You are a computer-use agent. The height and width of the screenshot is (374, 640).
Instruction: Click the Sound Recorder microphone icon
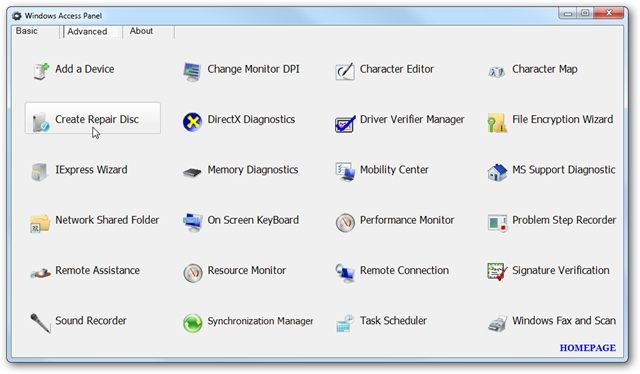[x=40, y=323]
